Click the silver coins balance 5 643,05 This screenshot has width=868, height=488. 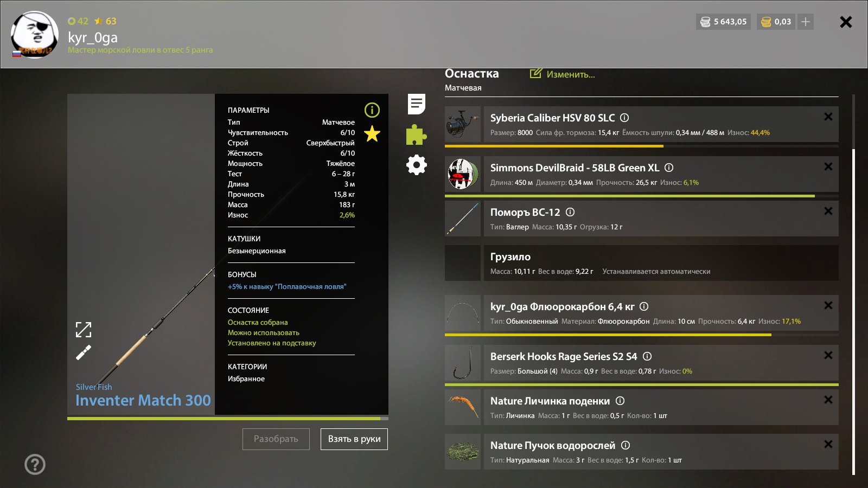point(724,22)
